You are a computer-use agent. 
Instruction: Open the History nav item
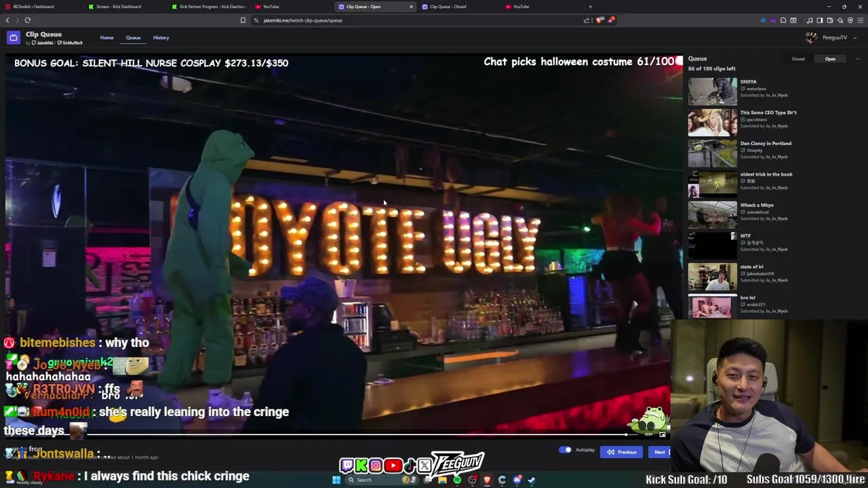[161, 38]
